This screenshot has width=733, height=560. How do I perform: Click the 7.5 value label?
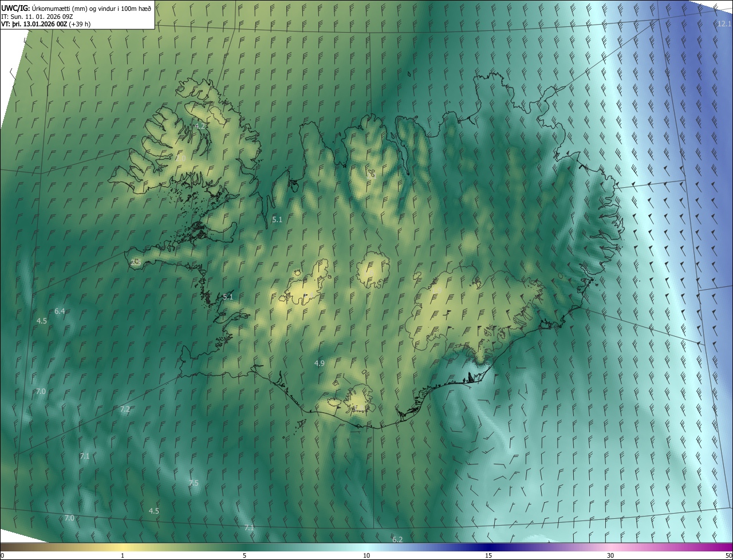[x=194, y=483]
